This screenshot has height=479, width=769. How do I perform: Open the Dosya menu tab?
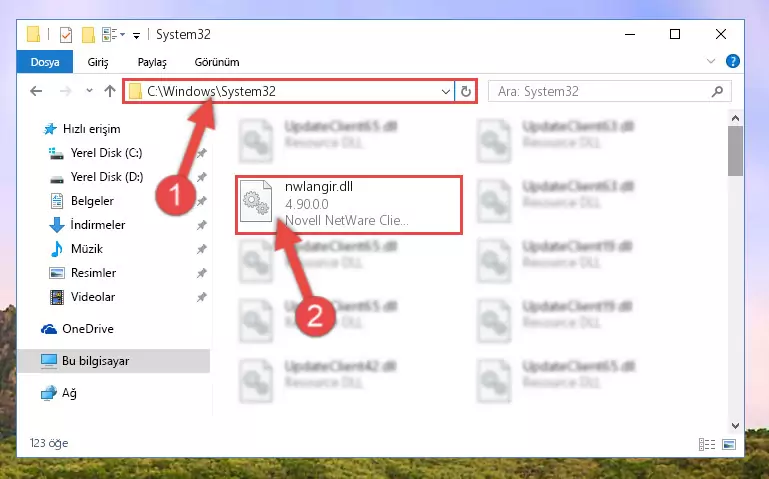point(45,62)
